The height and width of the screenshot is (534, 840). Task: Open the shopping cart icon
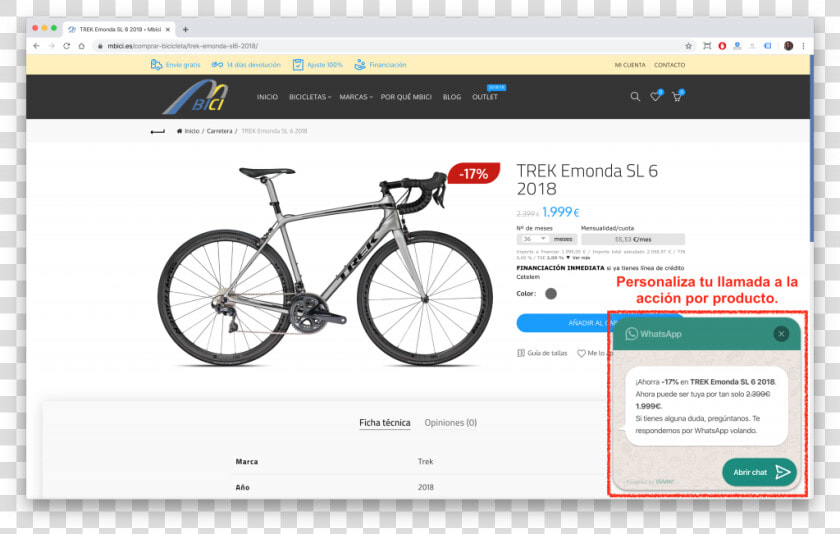(677, 96)
